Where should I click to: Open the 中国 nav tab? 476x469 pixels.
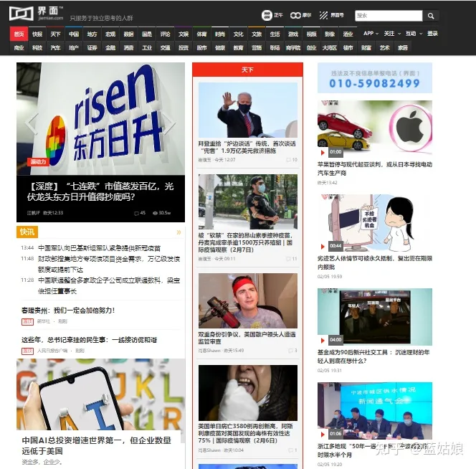[x=74, y=34]
